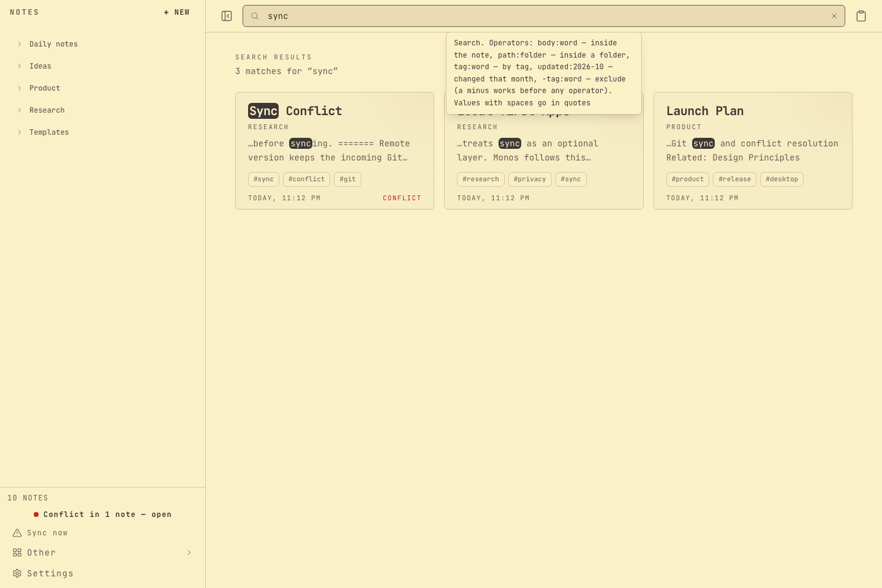Screen dimensions: 882x588
Task: Click the Launch Plan PRODUCT folder label
Action: pyautogui.click(x=684, y=127)
